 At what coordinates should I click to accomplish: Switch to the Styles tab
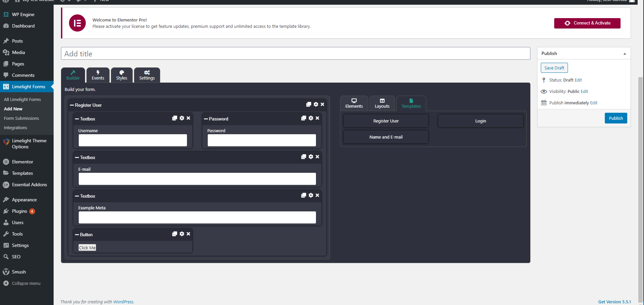pos(122,75)
